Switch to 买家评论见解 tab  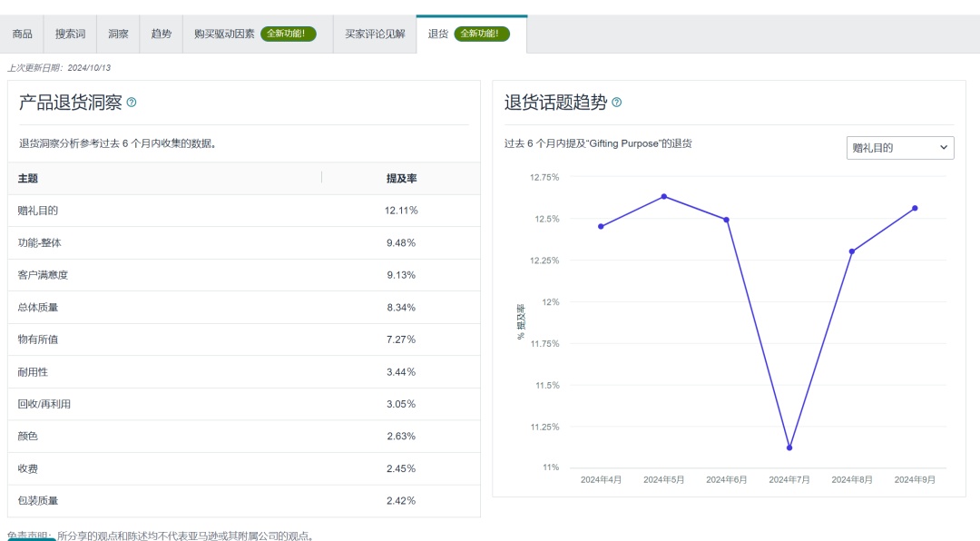click(375, 34)
